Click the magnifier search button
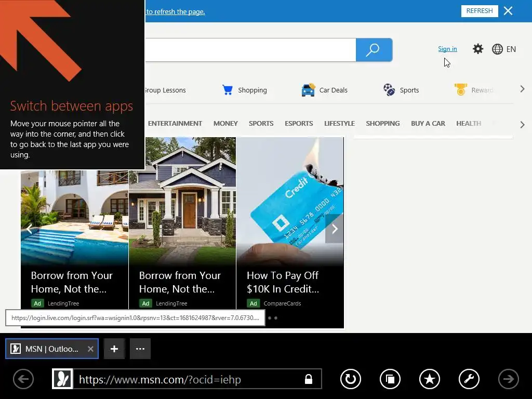This screenshot has height=399, width=532. (374, 50)
